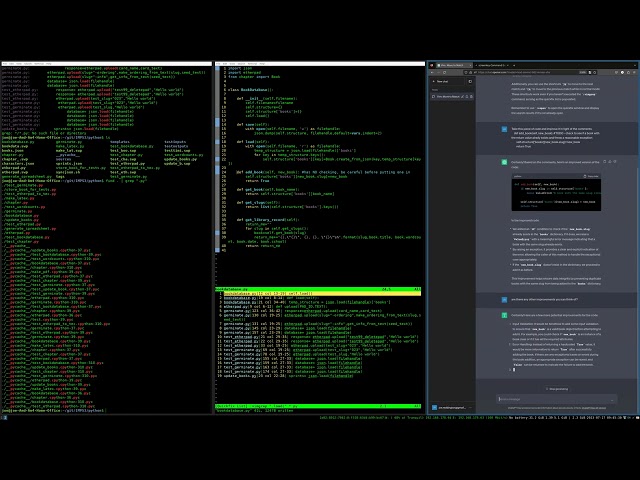Copy the first code answer via the clipboard icon
640x480 pixels.
pos(604,162)
